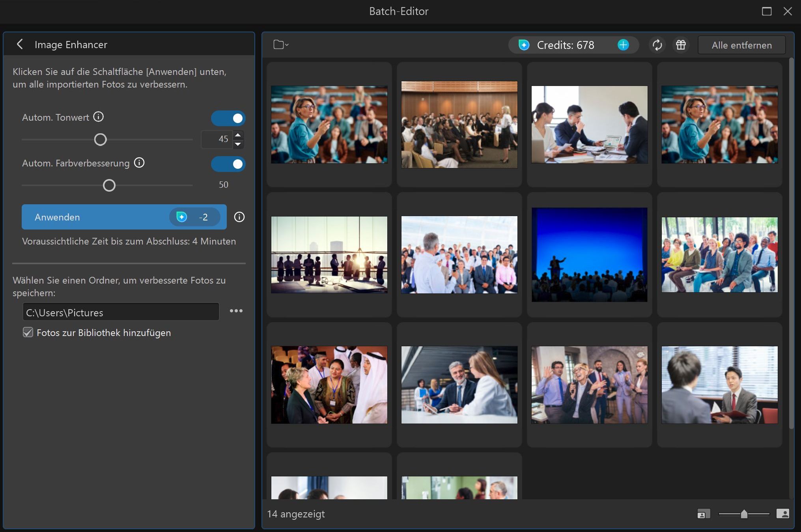
Task: Select the blue stage presentation thumbnail
Action: tap(589, 255)
